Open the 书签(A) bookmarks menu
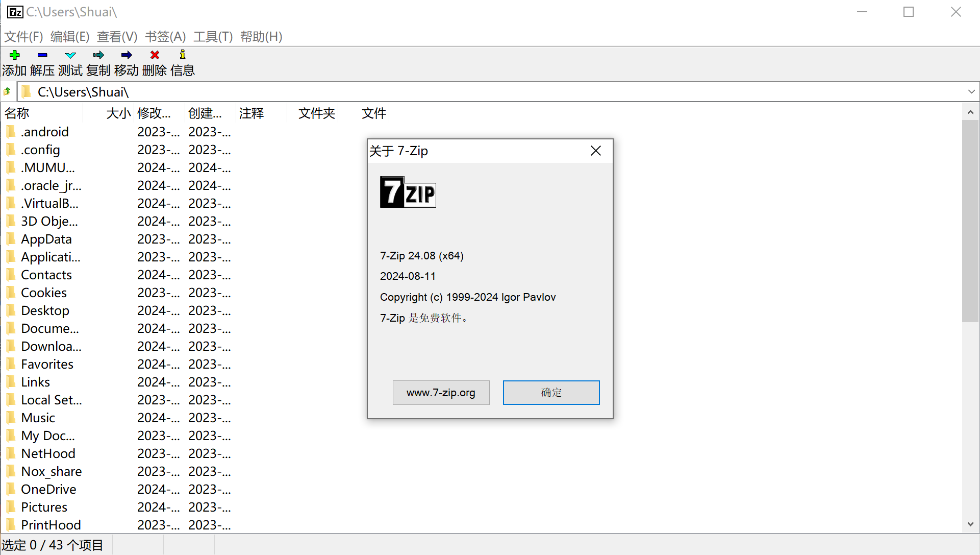 (x=165, y=37)
